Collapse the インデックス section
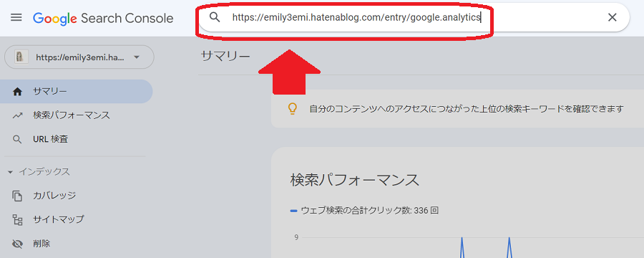644x258 pixels. tap(39, 172)
